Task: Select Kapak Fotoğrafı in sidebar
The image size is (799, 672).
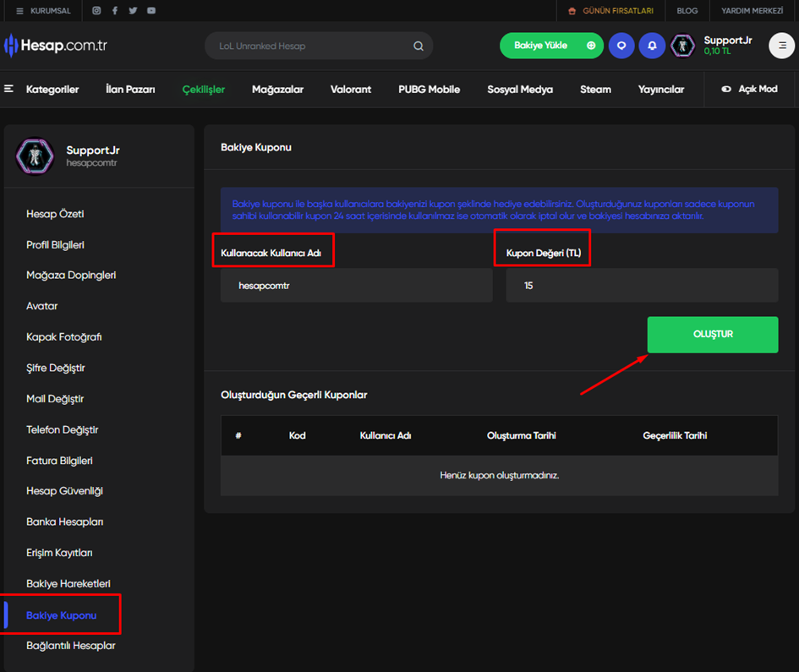Action: pyautogui.click(x=63, y=337)
